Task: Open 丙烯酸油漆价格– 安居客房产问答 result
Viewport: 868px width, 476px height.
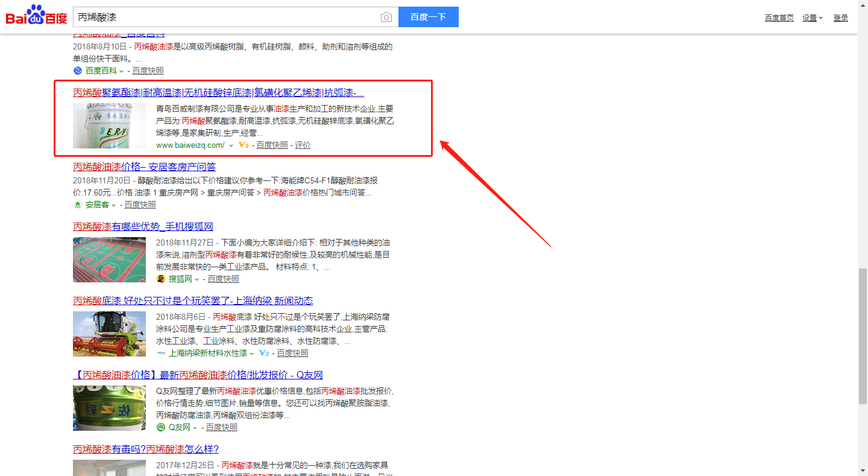Action: pos(145,167)
